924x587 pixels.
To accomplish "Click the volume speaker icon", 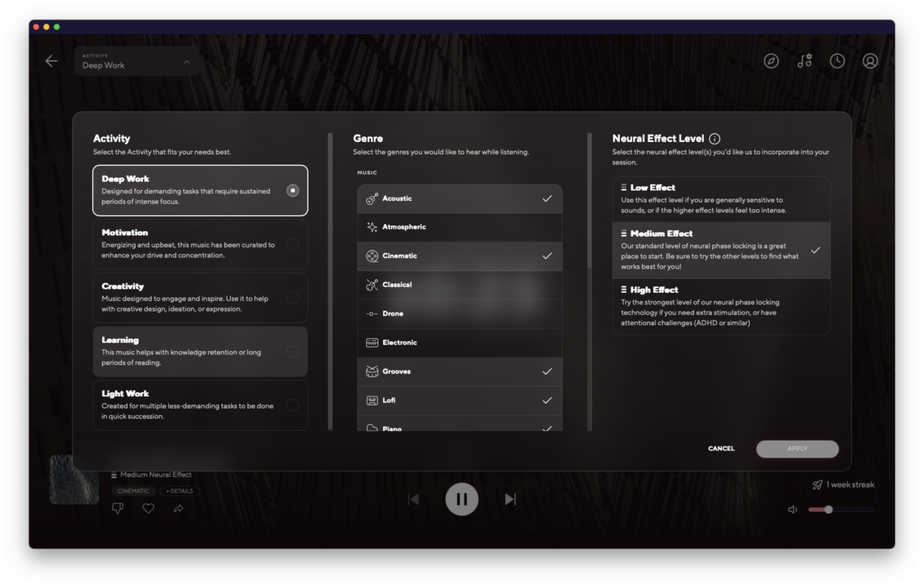I will click(x=792, y=509).
